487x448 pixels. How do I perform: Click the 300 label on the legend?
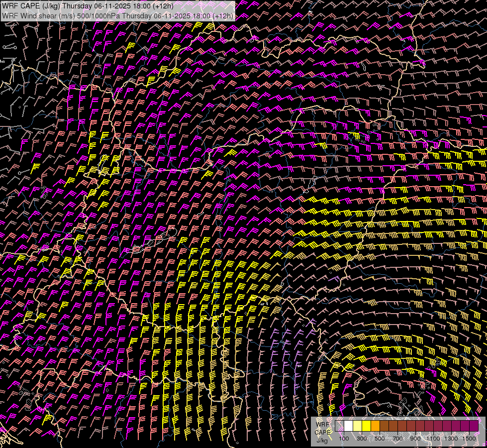[362, 439]
